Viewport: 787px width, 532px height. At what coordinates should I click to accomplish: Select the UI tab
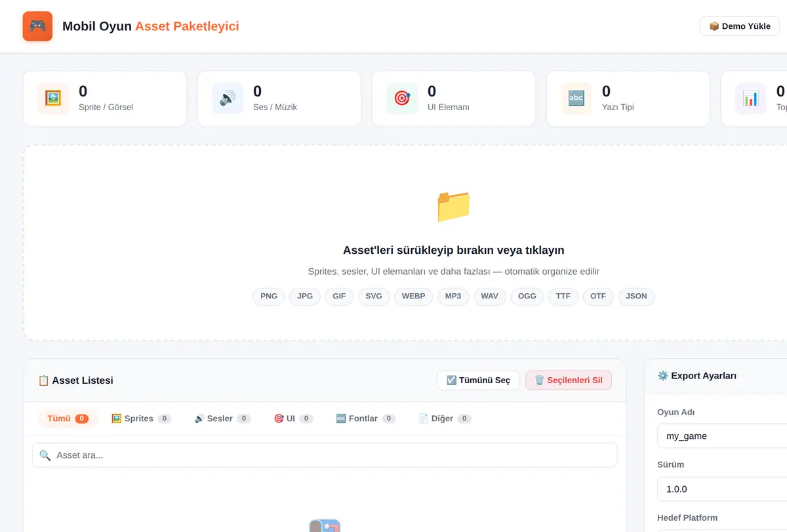coord(293,419)
